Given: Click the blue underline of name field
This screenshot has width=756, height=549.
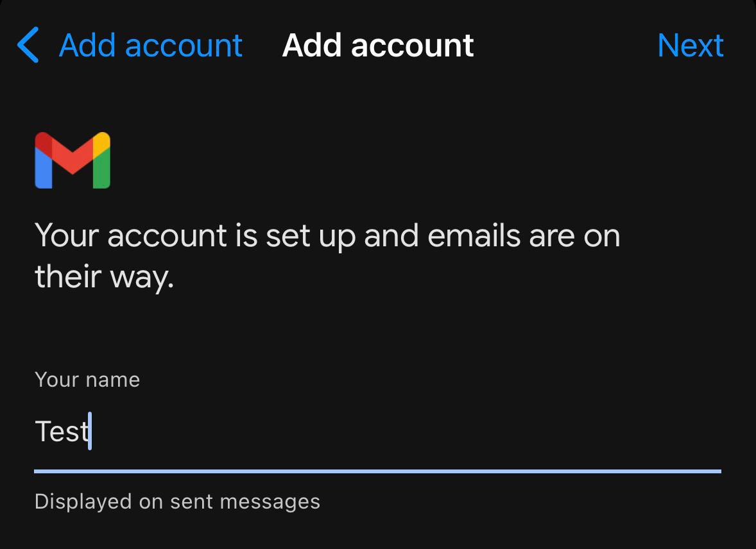Looking at the screenshot, I should coord(377,471).
